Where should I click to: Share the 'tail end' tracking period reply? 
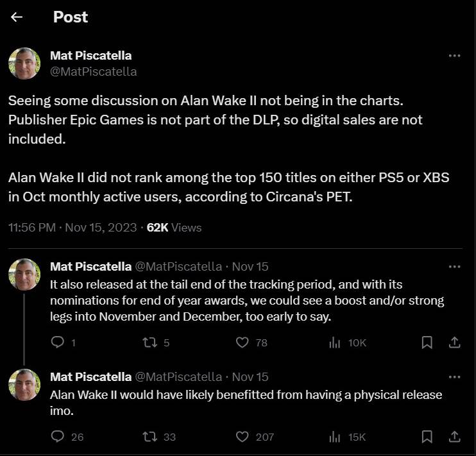click(x=454, y=343)
